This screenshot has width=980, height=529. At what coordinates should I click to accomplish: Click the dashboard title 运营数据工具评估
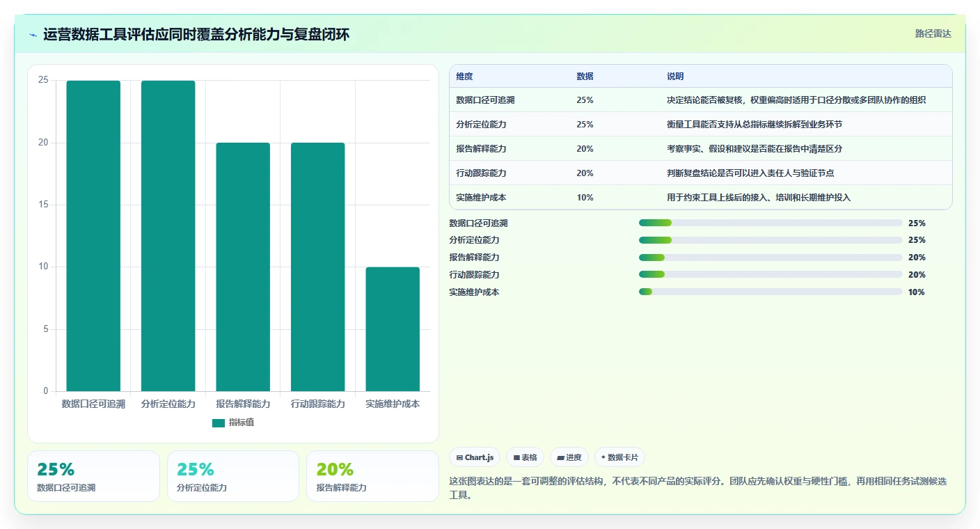[196, 34]
